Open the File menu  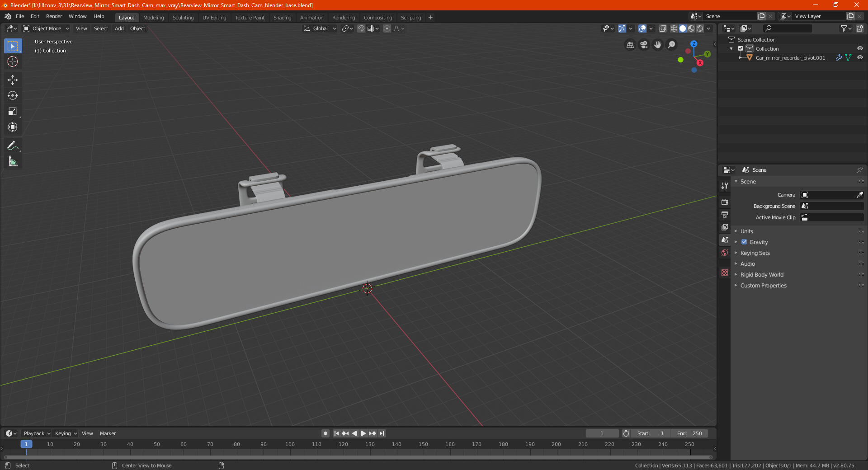point(20,16)
